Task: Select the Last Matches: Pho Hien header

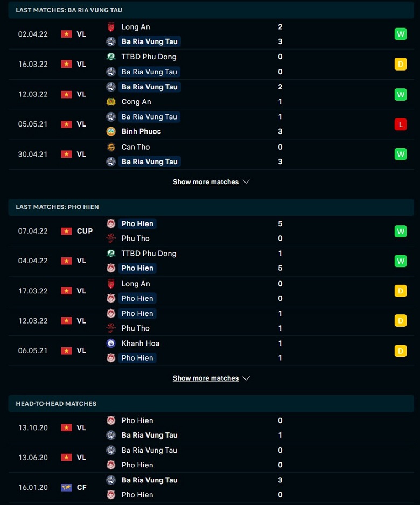Action: pyautogui.click(x=211, y=207)
